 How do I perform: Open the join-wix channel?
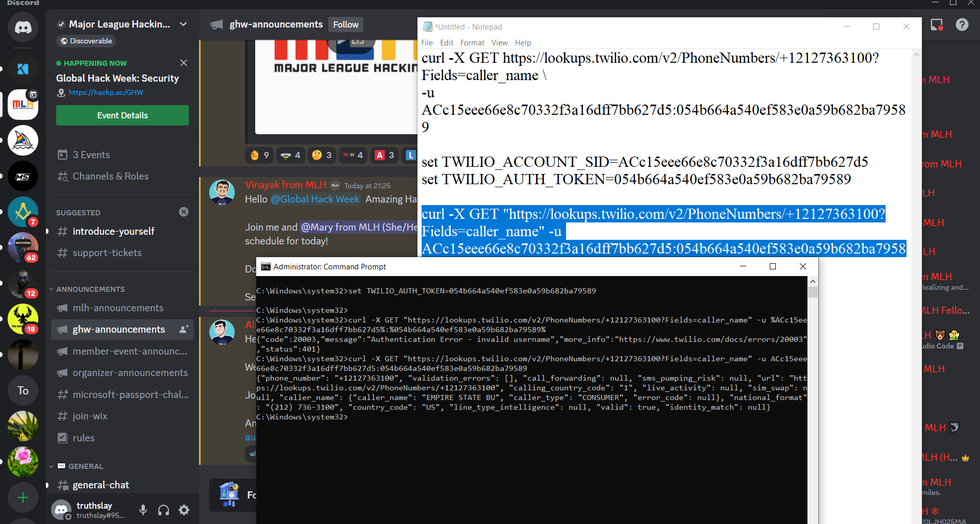[122, 416]
